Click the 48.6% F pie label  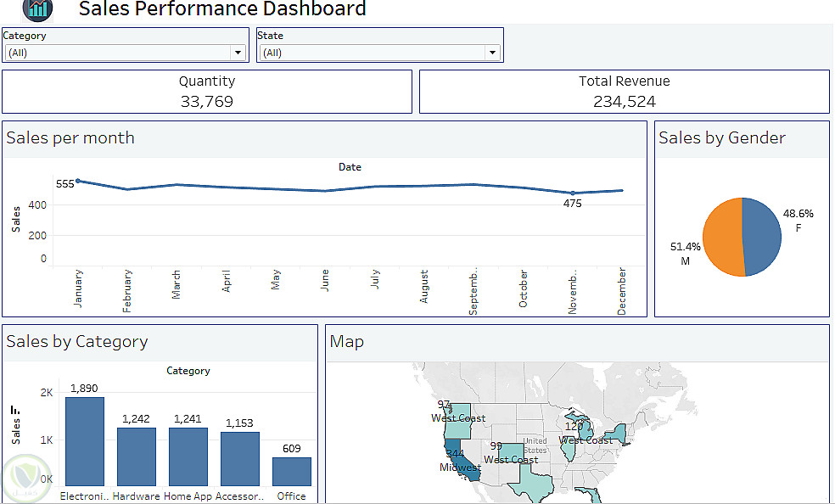pos(798,221)
